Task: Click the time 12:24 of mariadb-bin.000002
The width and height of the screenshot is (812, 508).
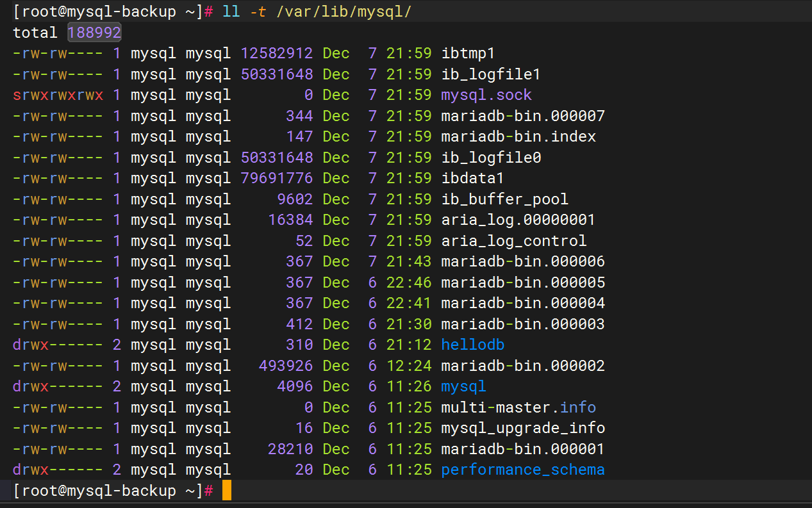Action: [x=409, y=366]
